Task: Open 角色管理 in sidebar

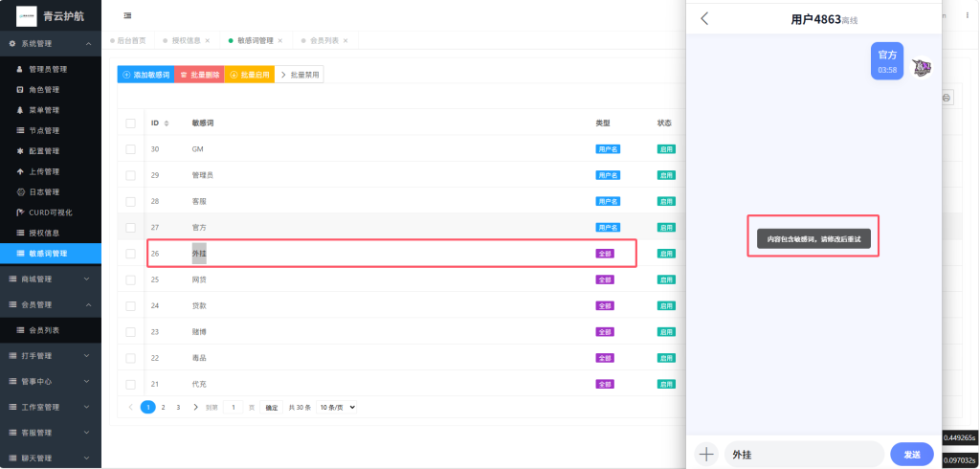Action: [51, 90]
